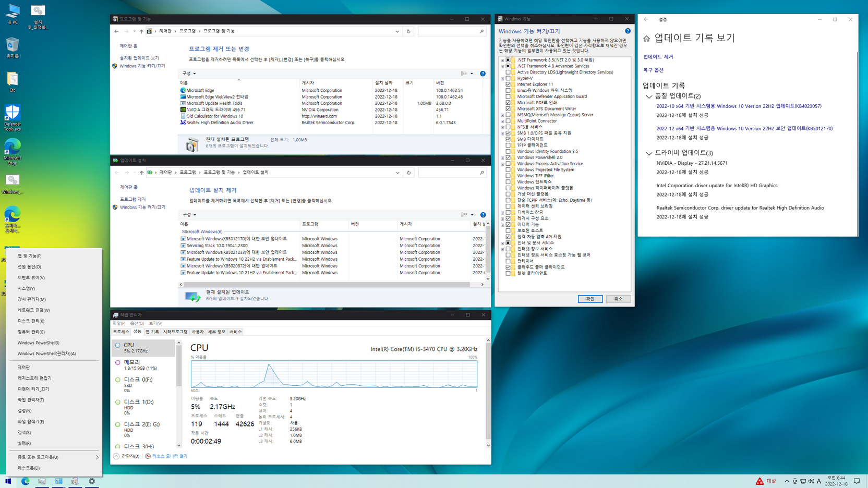This screenshot has height=488, width=868.
Task: Enable Microsoft Defender Application Guard checkbox
Action: 508,96
